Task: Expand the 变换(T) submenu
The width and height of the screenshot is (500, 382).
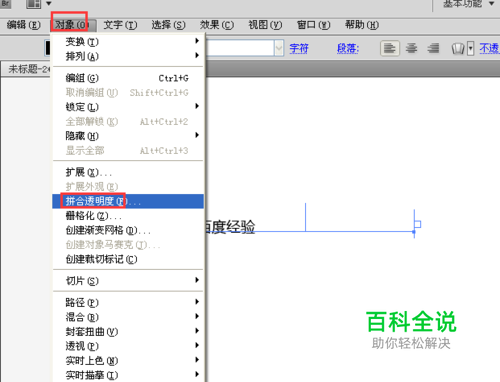Action: click(128, 41)
